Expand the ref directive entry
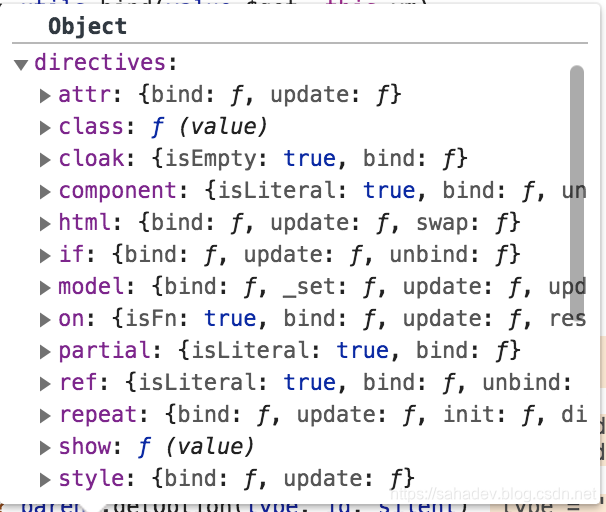Screen dimensions: 606x512 tap(45, 384)
